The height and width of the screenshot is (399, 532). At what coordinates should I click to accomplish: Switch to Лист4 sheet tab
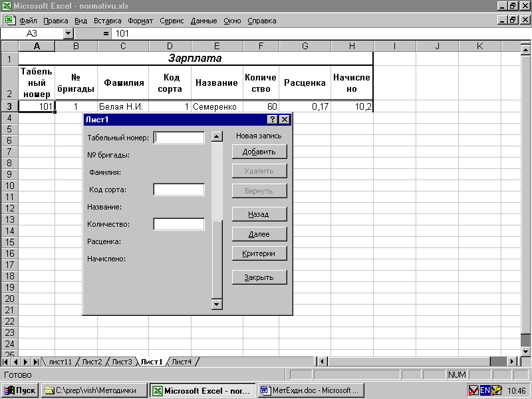pos(182,362)
